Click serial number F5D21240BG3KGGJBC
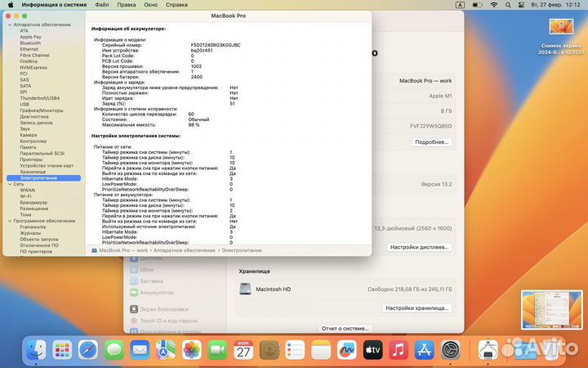The height and width of the screenshot is (368, 588). pos(216,45)
